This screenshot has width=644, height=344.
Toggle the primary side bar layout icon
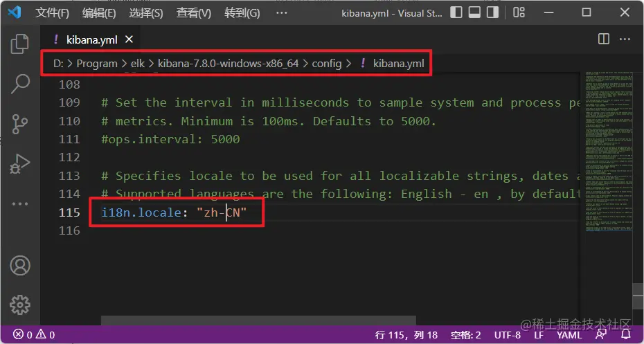point(456,12)
